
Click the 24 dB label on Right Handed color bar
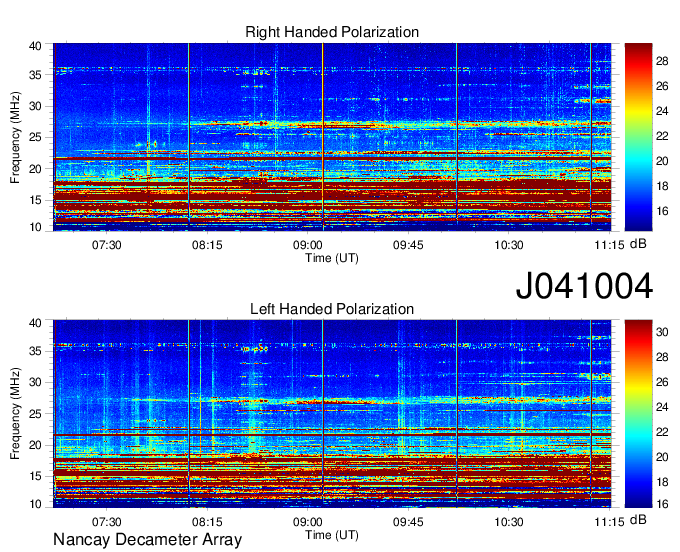662,111
